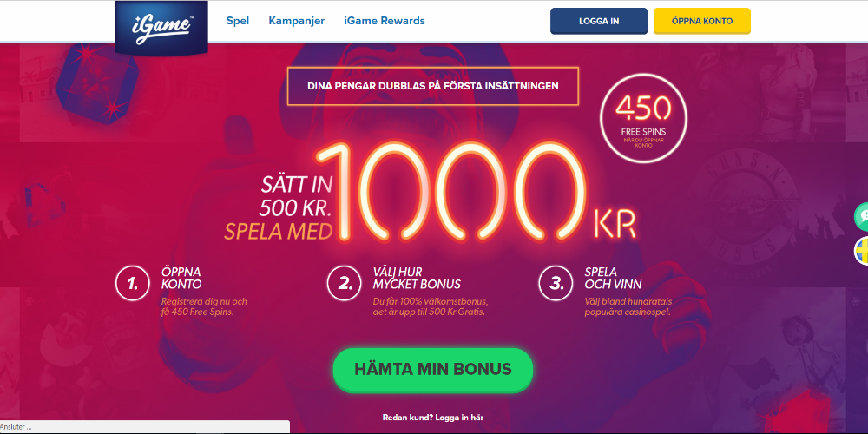Image resolution: width=868 pixels, height=434 pixels.
Task: Click the step 2 circle icon
Action: (x=345, y=283)
